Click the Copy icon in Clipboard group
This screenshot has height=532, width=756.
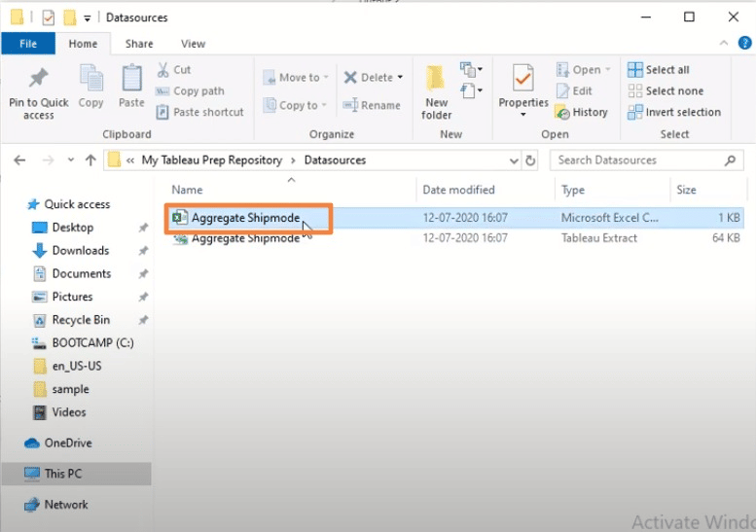pyautogui.click(x=90, y=79)
